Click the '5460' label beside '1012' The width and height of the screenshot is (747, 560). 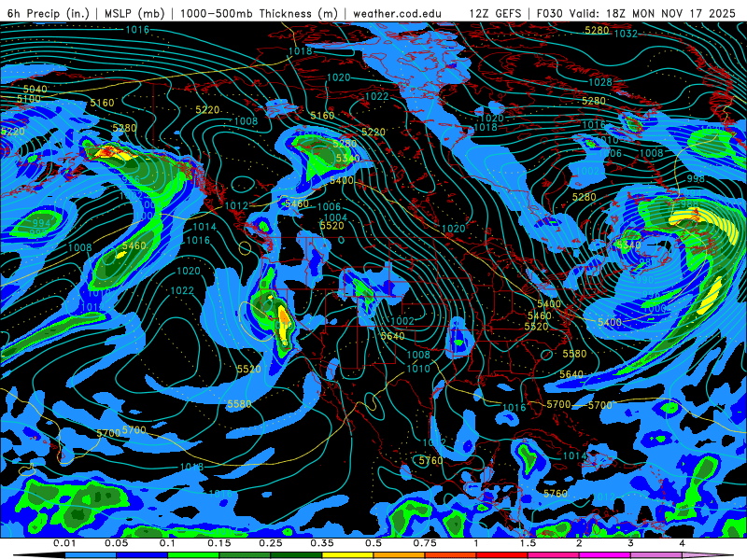pos(297,203)
